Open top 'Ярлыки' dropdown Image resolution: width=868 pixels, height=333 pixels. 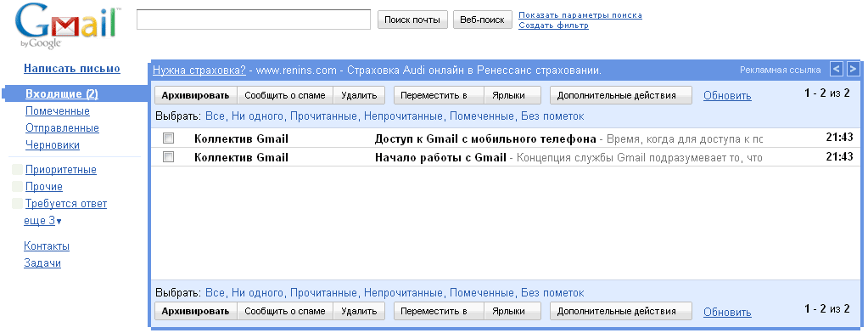512,95
